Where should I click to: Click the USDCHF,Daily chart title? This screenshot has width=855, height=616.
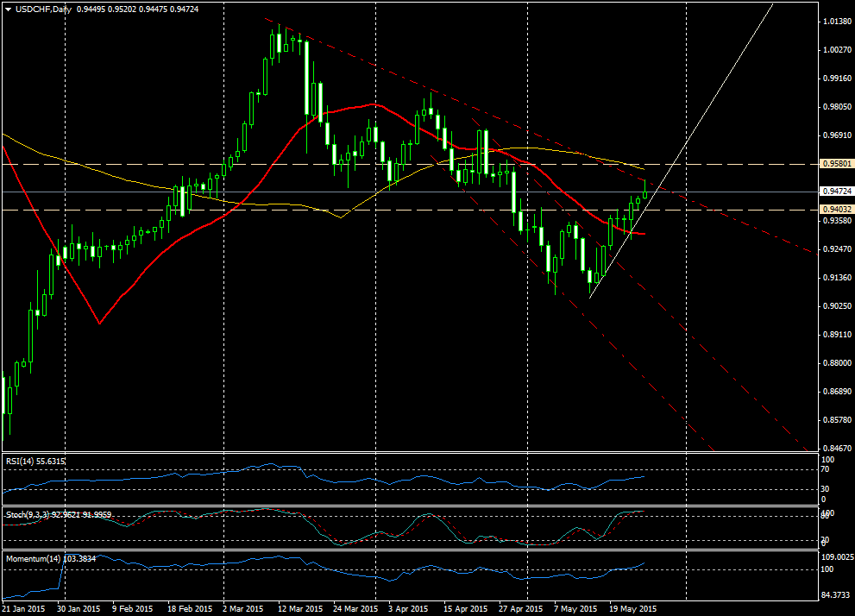[x=44, y=9]
